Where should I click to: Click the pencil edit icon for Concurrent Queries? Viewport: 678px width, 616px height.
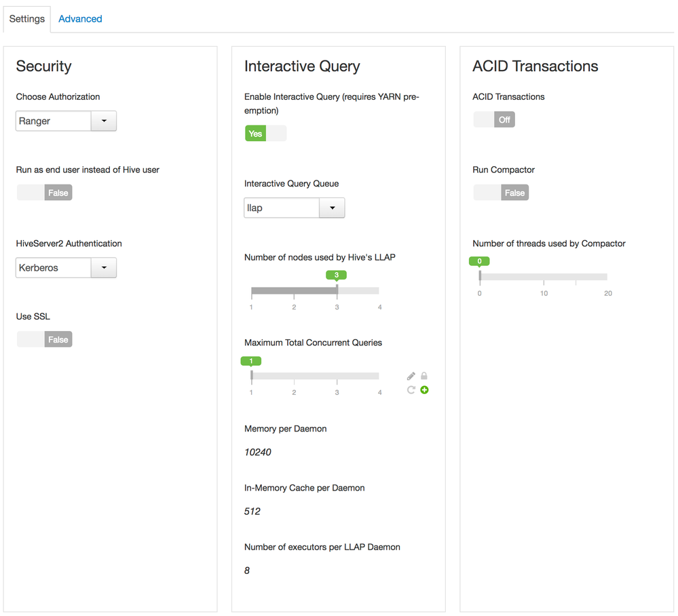tap(411, 376)
